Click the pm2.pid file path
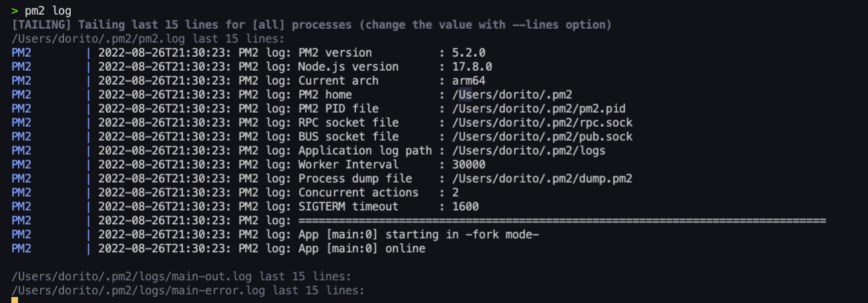The height and width of the screenshot is (303, 868). click(539, 109)
